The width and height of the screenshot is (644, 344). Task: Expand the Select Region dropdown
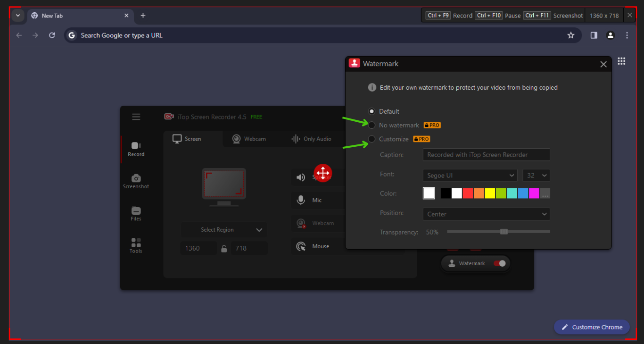(x=224, y=230)
